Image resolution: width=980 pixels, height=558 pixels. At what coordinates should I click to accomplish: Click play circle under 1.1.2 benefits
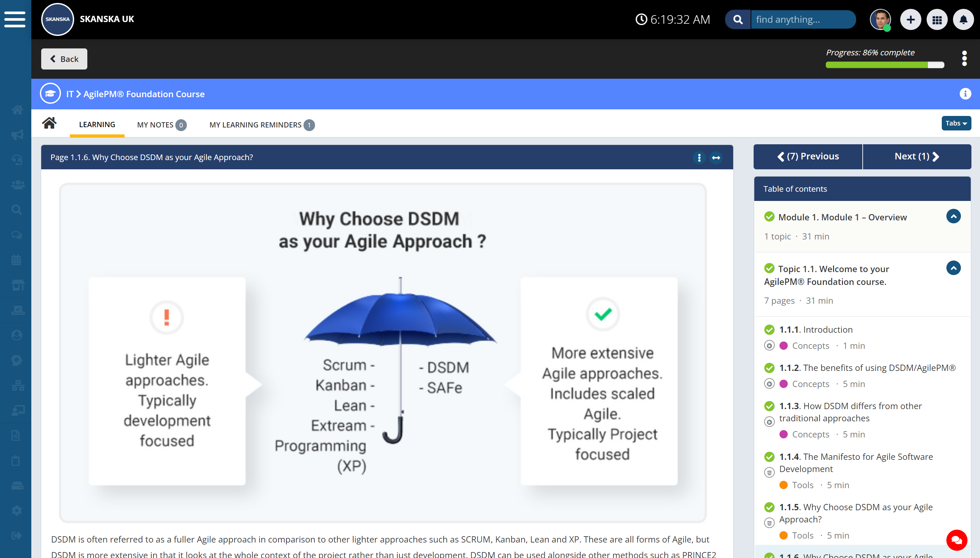click(769, 384)
